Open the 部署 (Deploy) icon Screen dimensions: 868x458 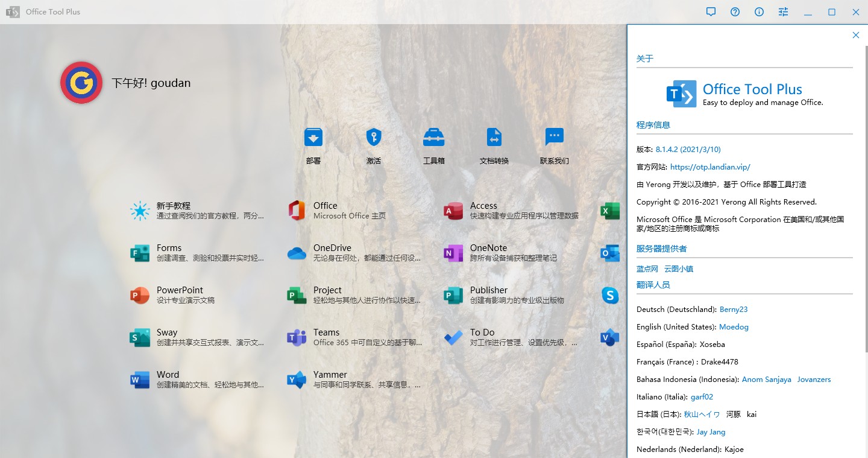coord(313,138)
